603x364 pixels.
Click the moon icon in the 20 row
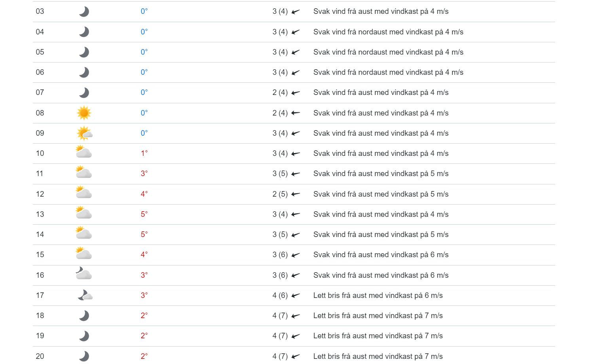84,356
